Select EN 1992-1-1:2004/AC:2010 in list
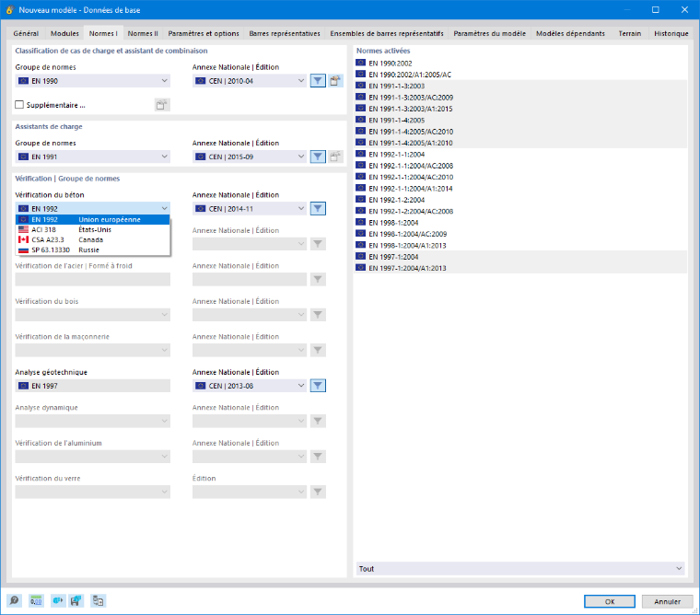This screenshot has height=615, width=700. pyautogui.click(x=520, y=177)
